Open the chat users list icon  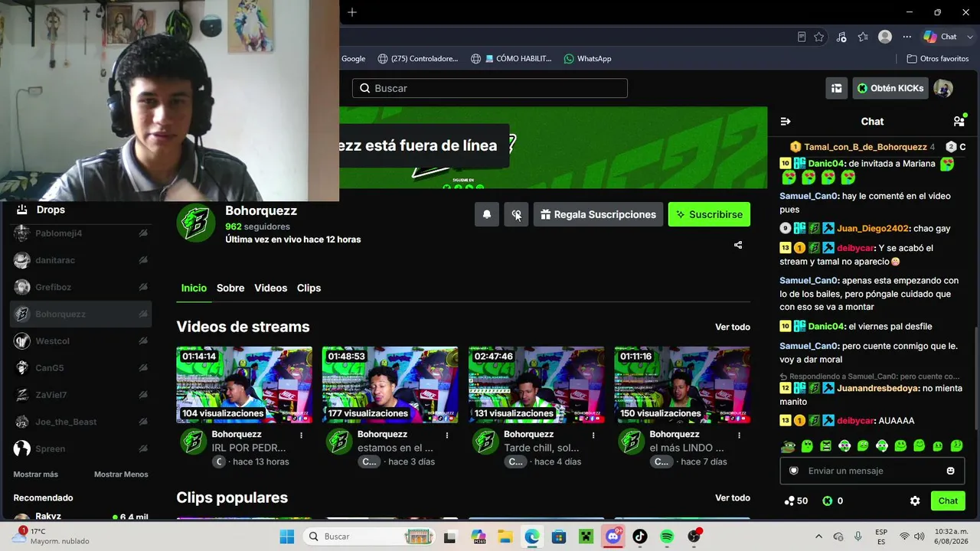pos(959,121)
